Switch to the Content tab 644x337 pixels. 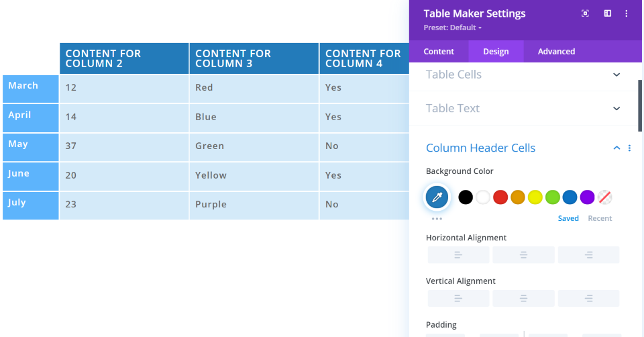(x=439, y=52)
